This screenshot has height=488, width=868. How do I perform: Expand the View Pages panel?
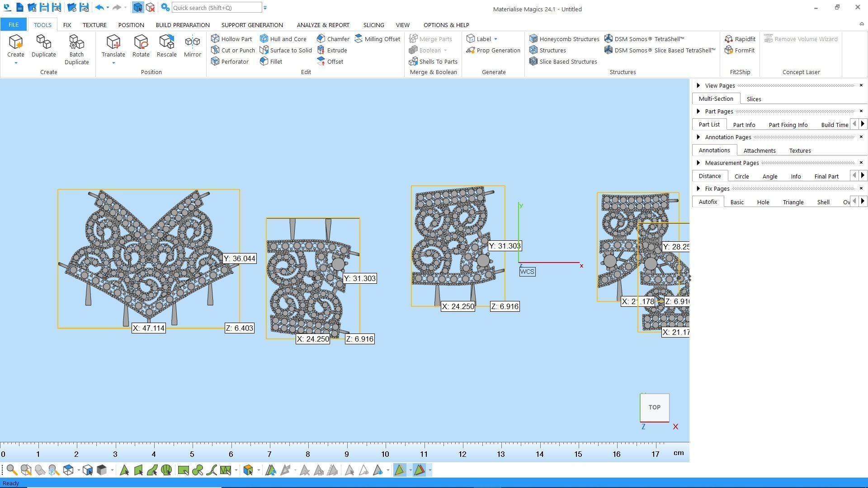coord(698,85)
